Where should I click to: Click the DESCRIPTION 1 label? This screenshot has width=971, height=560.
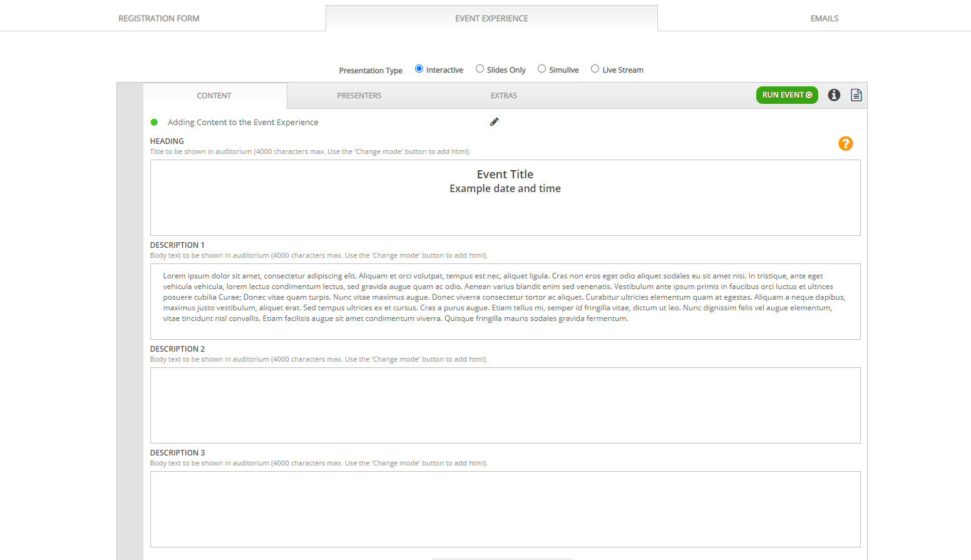177,245
